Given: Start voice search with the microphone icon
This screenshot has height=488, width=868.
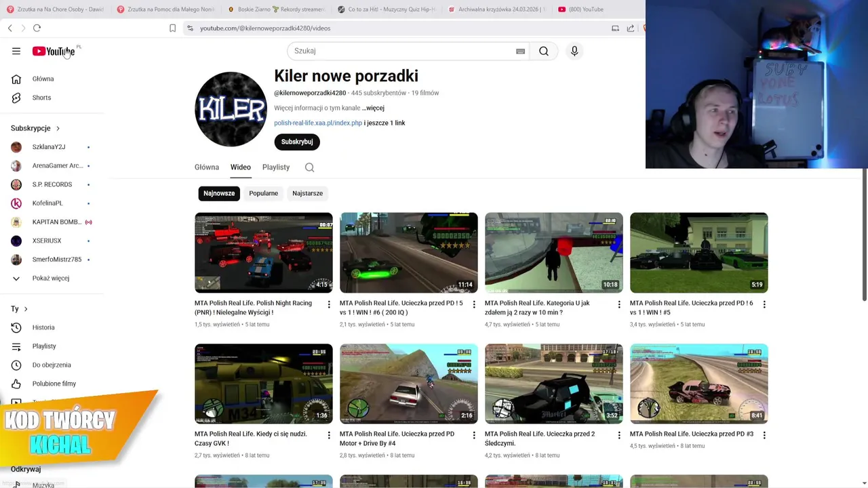Looking at the screenshot, I should click(x=574, y=51).
